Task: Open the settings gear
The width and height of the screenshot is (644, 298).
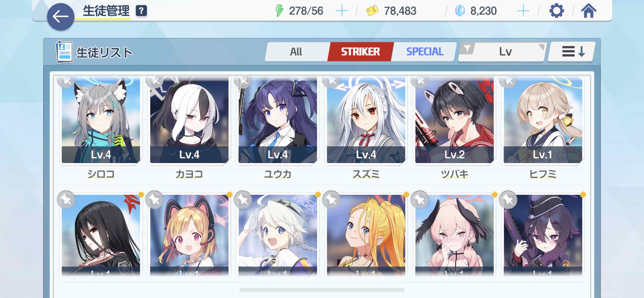Action: [557, 11]
